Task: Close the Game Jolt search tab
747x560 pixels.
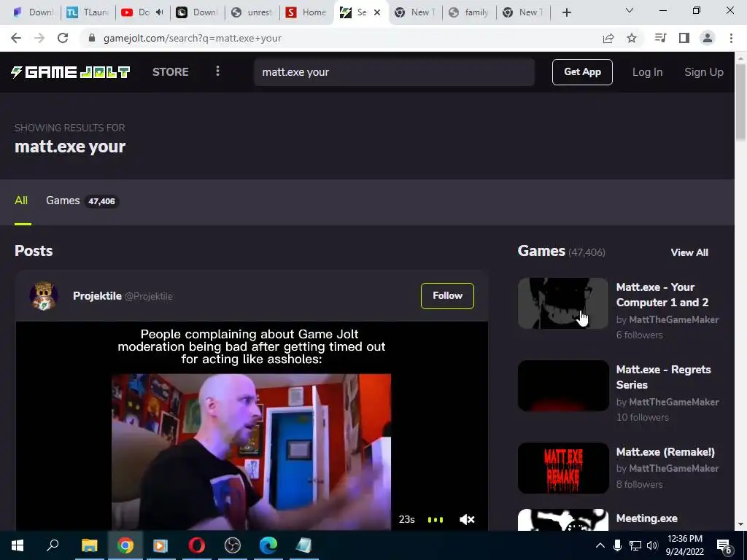Action: [377, 12]
